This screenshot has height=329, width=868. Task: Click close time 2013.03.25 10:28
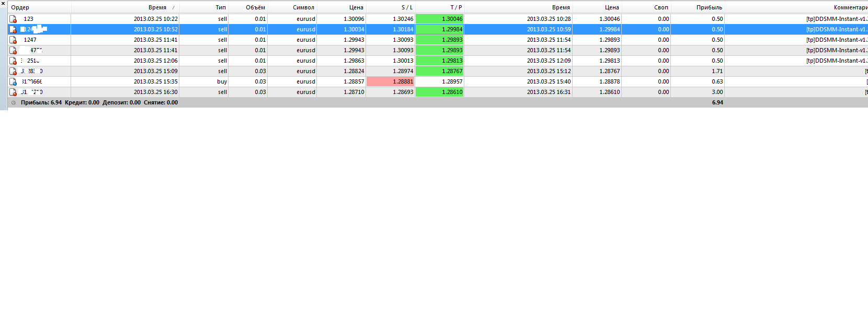pyautogui.click(x=549, y=19)
